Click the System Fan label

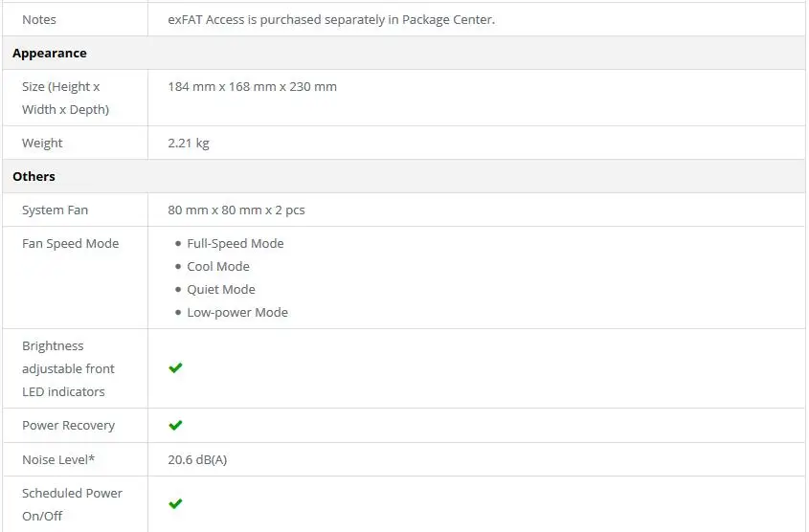pos(56,210)
